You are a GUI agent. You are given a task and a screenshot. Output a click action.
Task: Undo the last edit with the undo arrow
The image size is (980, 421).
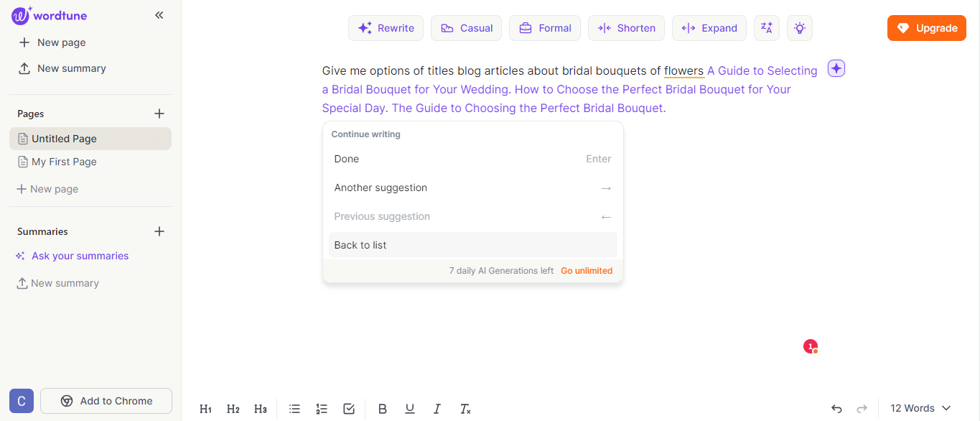(836, 408)
